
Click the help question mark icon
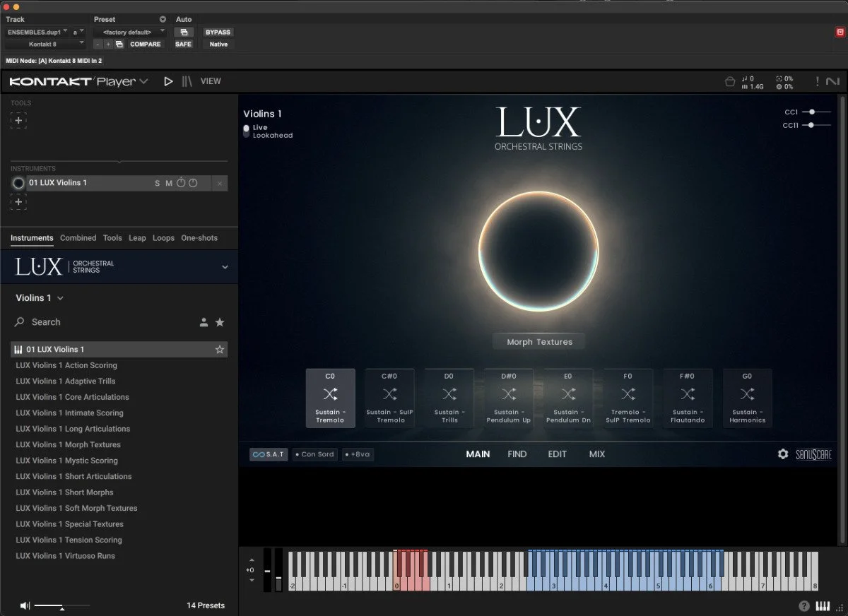coord(804,605)
